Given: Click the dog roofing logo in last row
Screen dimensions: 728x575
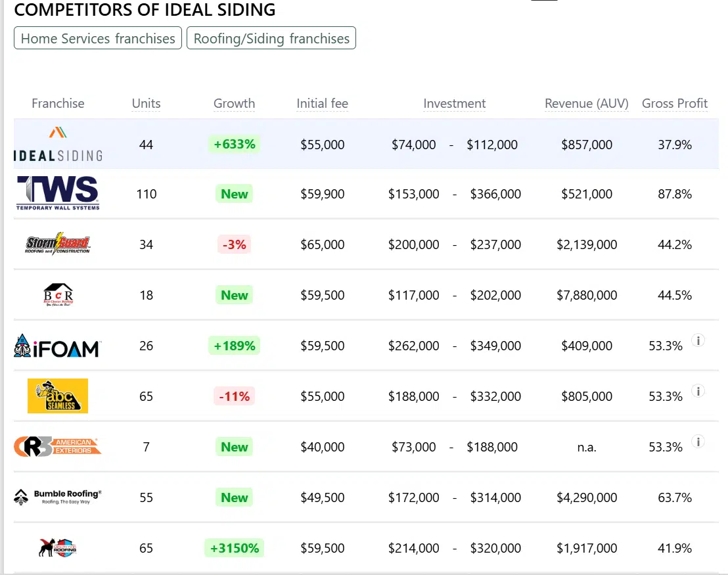Looking at the screenshot, I should tap(58, 547).
